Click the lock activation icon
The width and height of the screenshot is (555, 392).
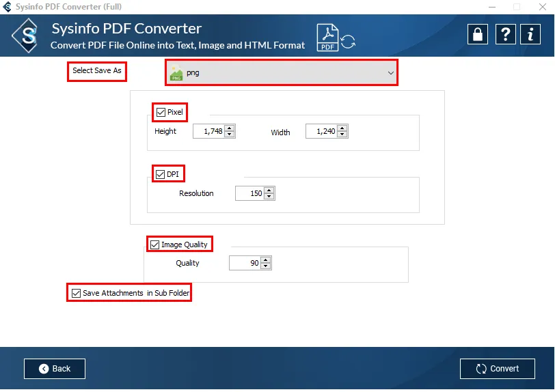click(x=478, y=34)
